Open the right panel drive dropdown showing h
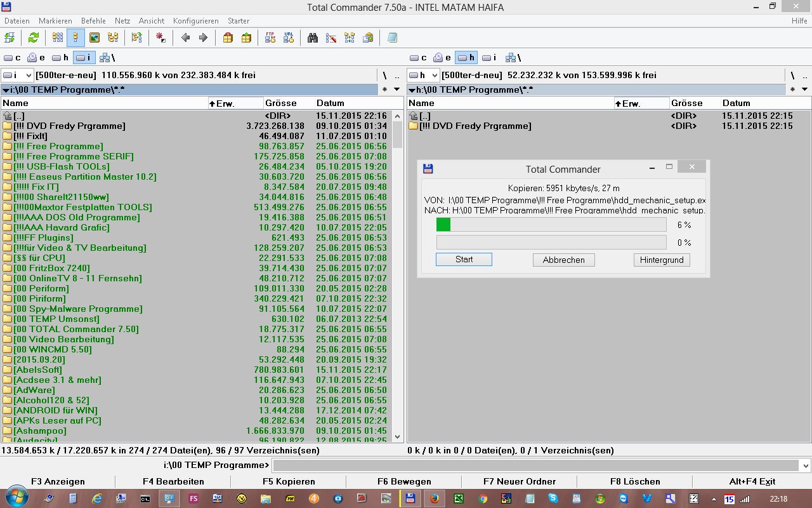Image resolution: width=812 pixels, height=508 pixels. coord(423,75)
